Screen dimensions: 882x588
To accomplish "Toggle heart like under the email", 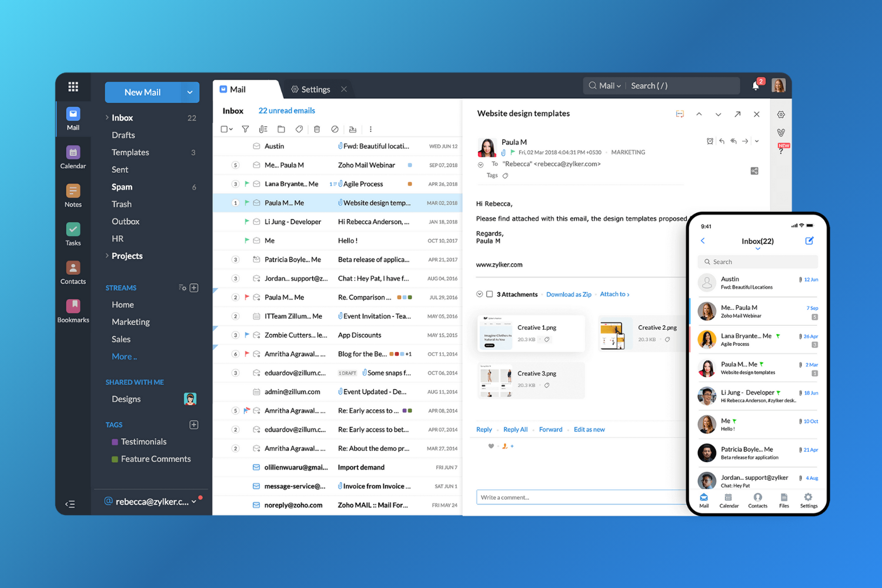I will pos(491,446).
